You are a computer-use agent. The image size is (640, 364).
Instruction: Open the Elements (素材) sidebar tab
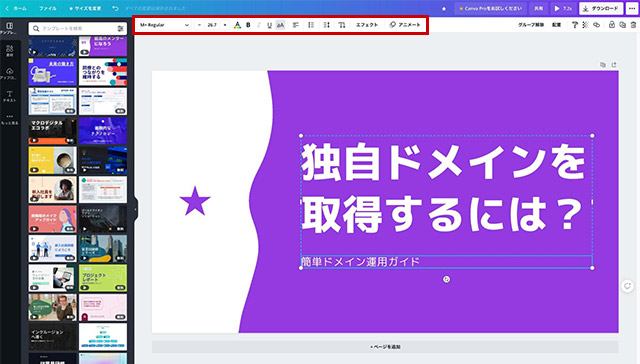pos(9,51)
